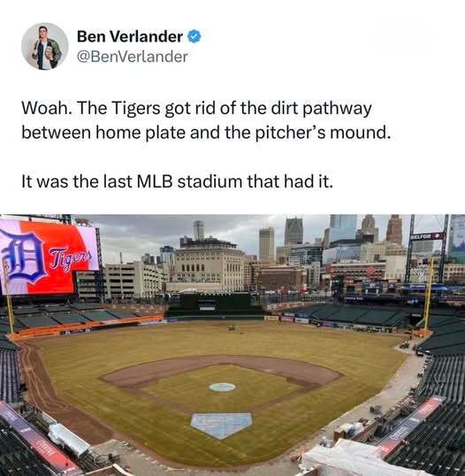Click the large beige building behind center field
This screenshot has height=476, width=465.
pyautogui.click(x=210, y=265)
